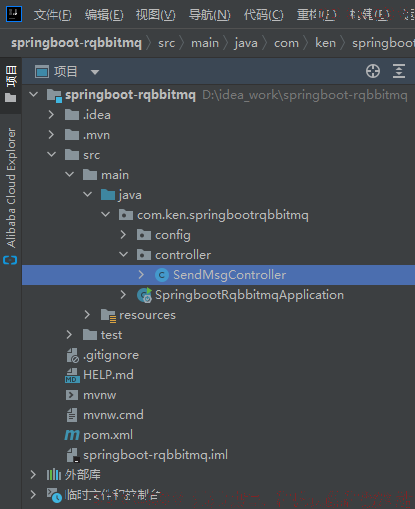Open the project view (项目) dropdown arrow
Viewport: 415px width, 509px height.
tap(95, 72)
